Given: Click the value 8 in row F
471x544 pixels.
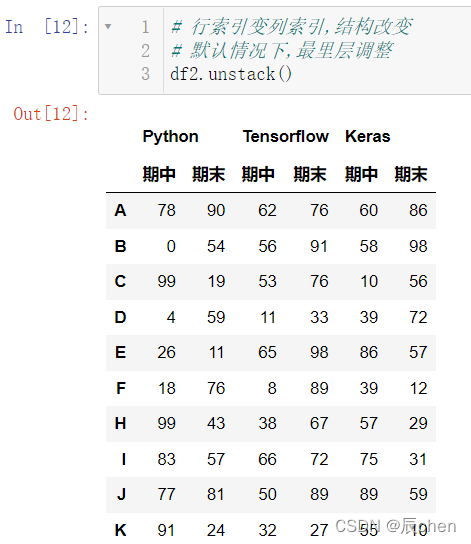Looking at the screenshot, I should 272,388.
